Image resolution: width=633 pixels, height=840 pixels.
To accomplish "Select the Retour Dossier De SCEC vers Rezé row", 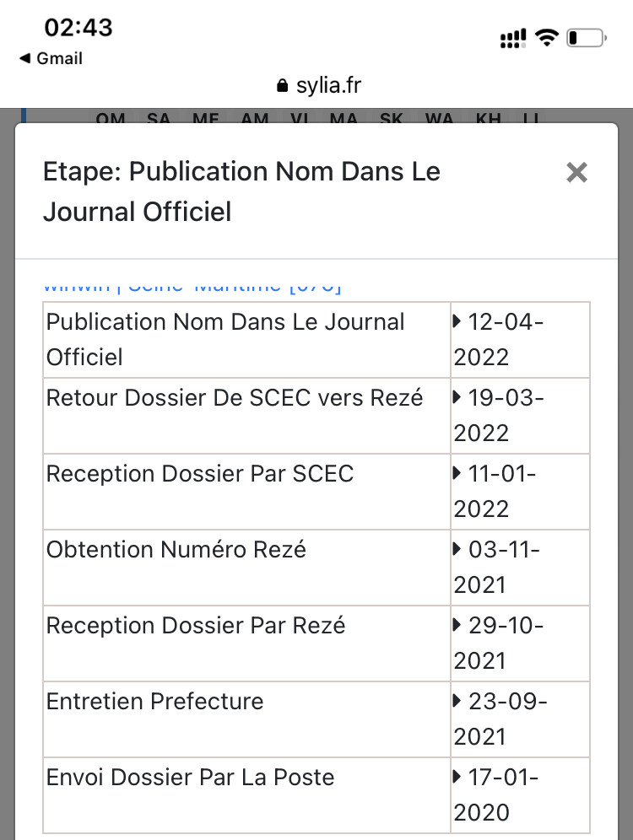I will (316, 416).
